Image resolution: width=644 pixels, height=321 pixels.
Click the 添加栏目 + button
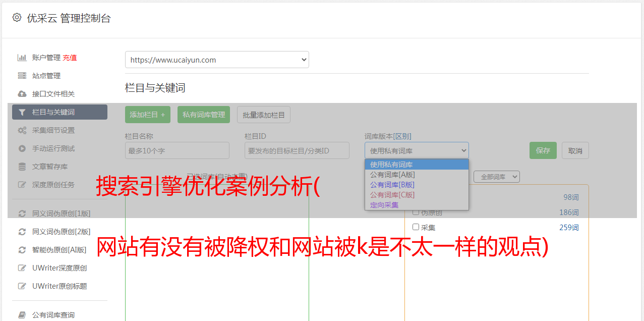tap(148, 115)
